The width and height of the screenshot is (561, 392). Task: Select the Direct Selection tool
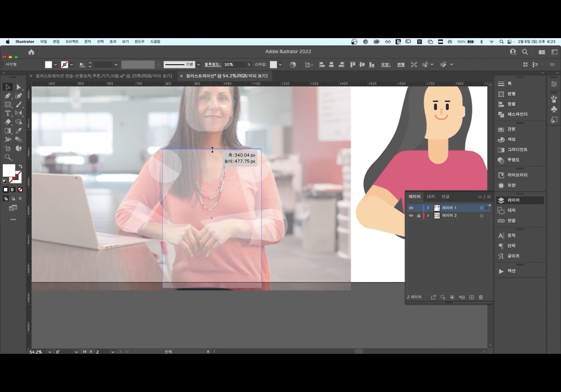(19, 87)
